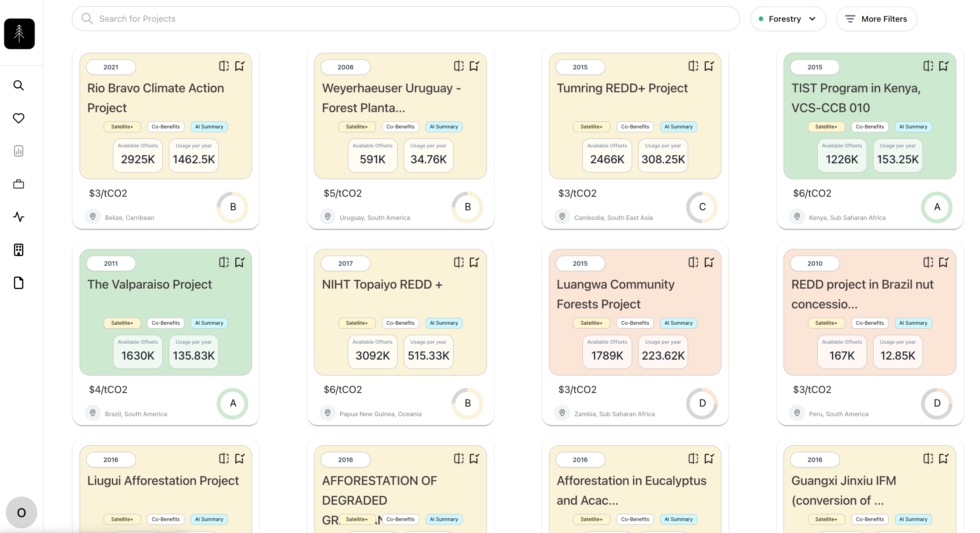Image resolution: width=980 pixels, height=533 pixels.
Task: Bookmark The Valparaiso Project
Action: click(x=240, y=262)
